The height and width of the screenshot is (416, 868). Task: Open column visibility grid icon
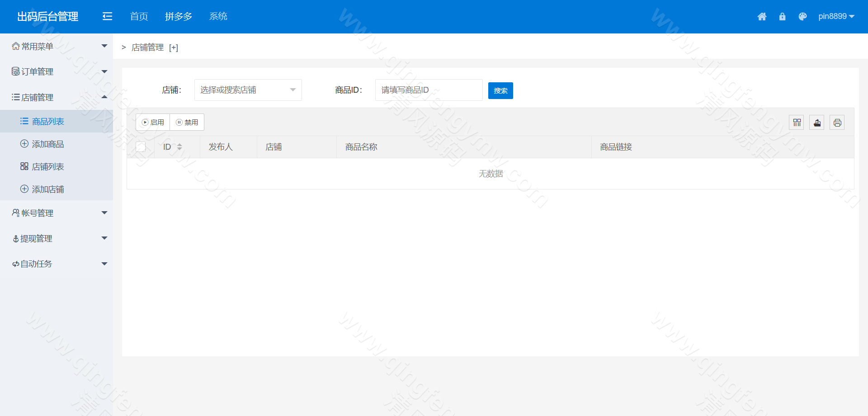click(797, 122)
